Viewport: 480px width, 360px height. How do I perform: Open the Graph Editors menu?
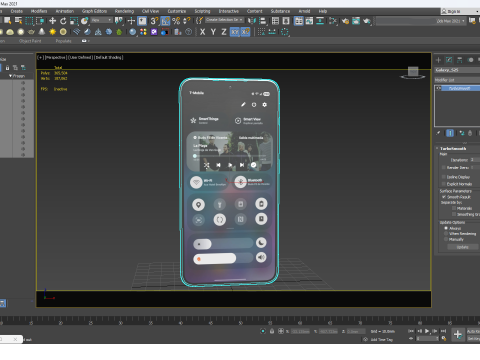tap(94, 11)
